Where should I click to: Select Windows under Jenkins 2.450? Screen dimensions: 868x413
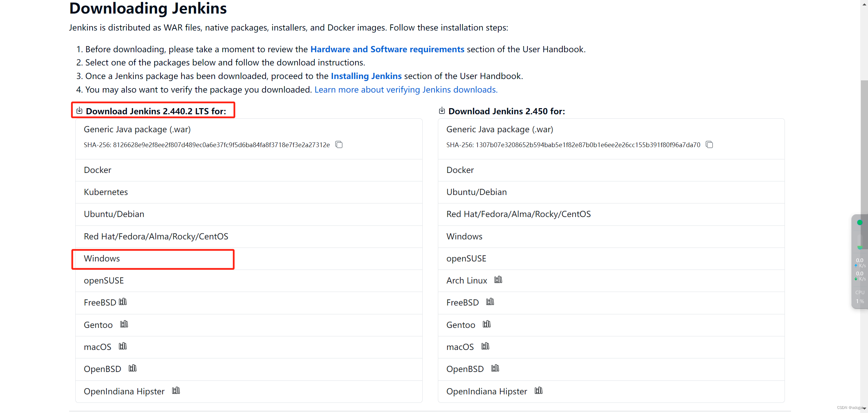click(x=611, y=237)
